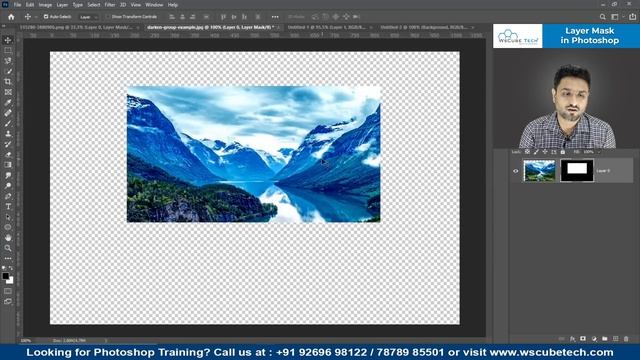Select the Path Selection tool
Image resolution: width=640 pixels, height=360 pixels.
click(8, 217)
